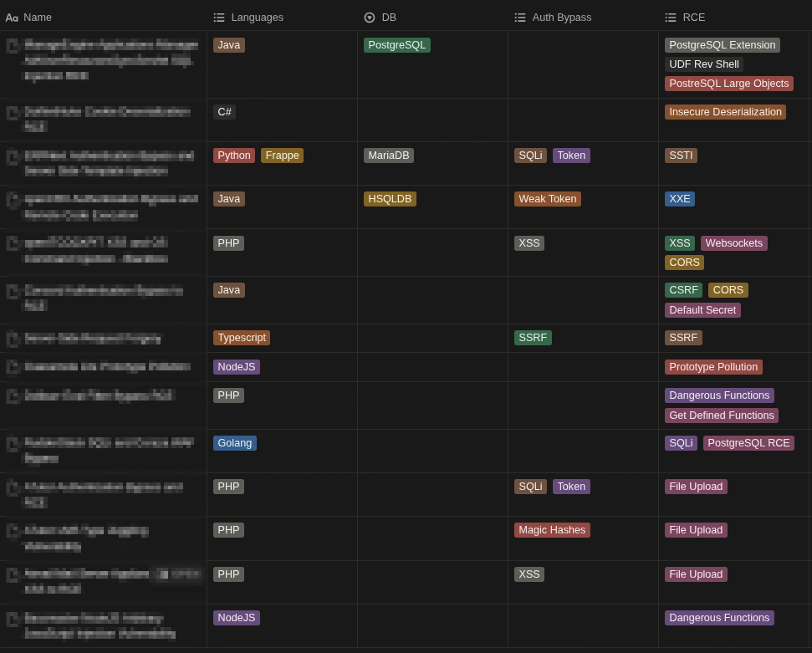Open the page icon in the C# row
This screenshot has width=812, height=653.
coord(13,113)
